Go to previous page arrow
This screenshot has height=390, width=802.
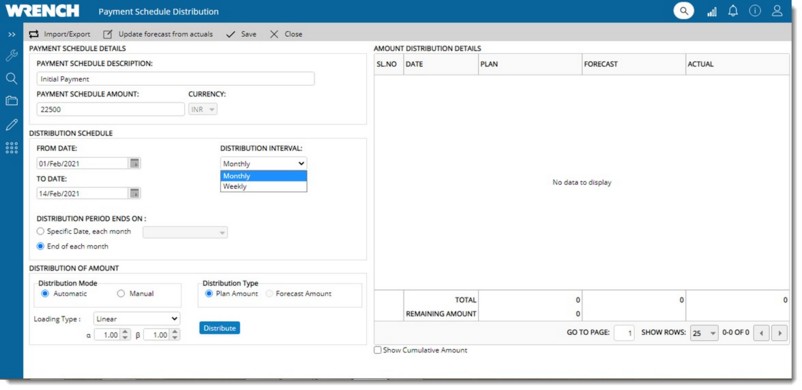(762, 333)
